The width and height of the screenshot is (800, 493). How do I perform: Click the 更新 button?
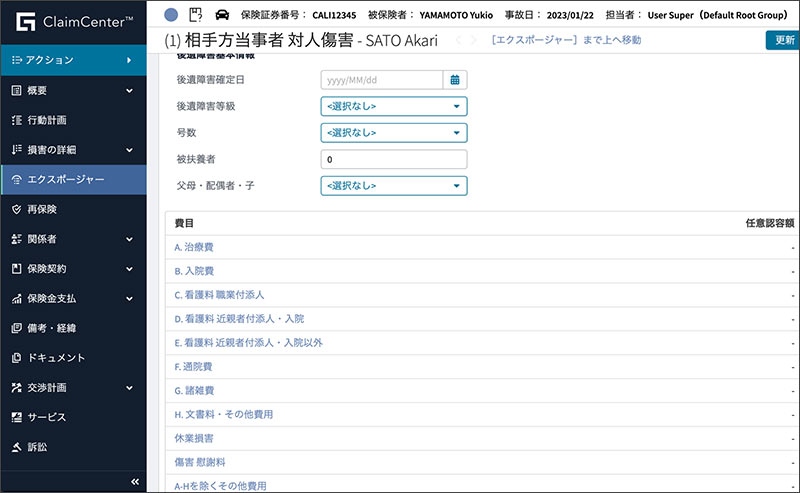pos(781,40)
